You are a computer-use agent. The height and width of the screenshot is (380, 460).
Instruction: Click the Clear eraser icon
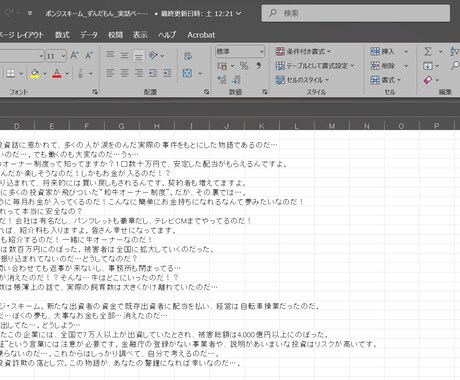(x=428, y=80)
